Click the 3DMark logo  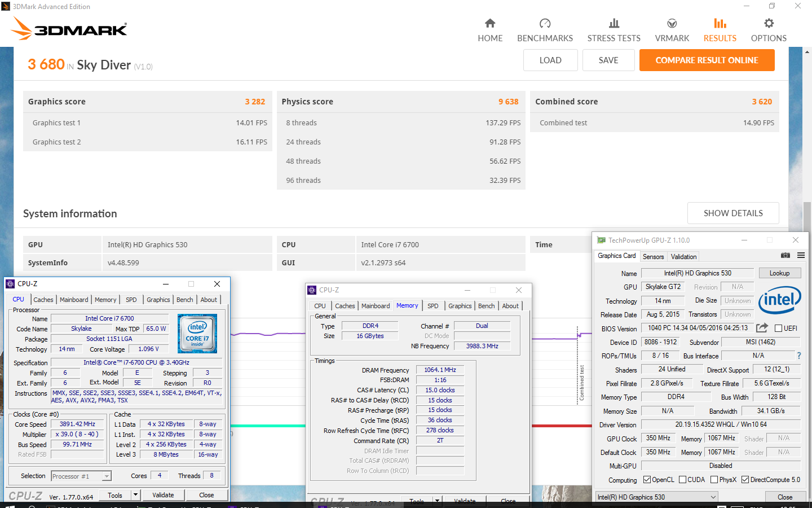[69, 29]
